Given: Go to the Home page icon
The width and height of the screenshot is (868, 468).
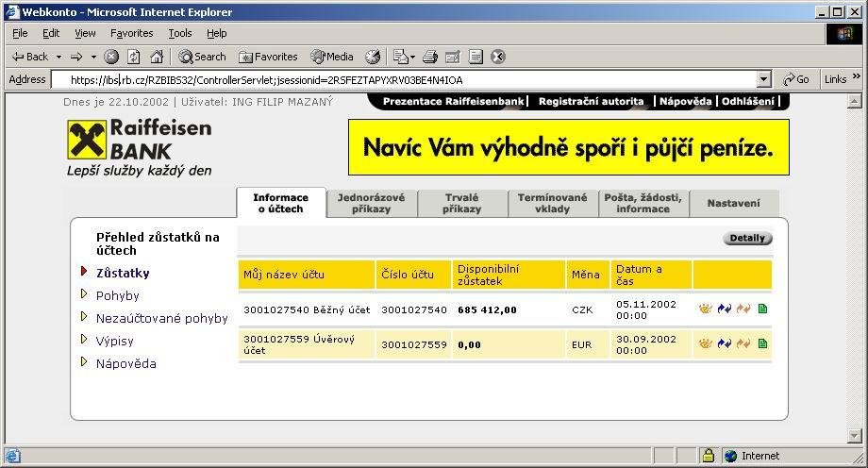Looking at the screenshot, I should pos(157,57).
